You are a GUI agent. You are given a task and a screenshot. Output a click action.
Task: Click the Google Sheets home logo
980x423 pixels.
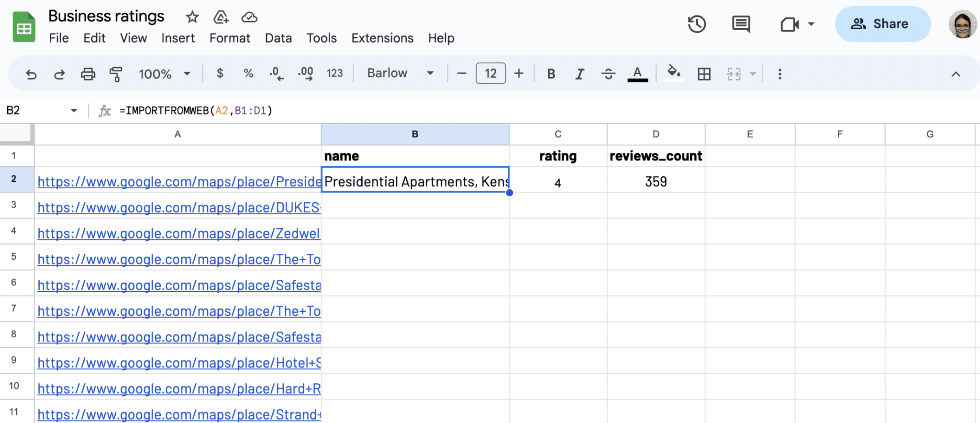pyautogui.click(x=23, y=27)
